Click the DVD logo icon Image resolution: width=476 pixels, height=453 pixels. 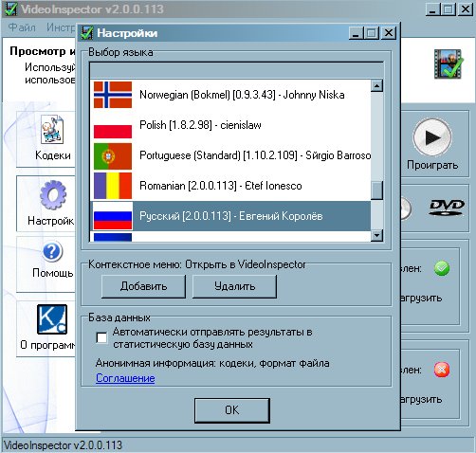pyautogui.click(x=447, y=208)
